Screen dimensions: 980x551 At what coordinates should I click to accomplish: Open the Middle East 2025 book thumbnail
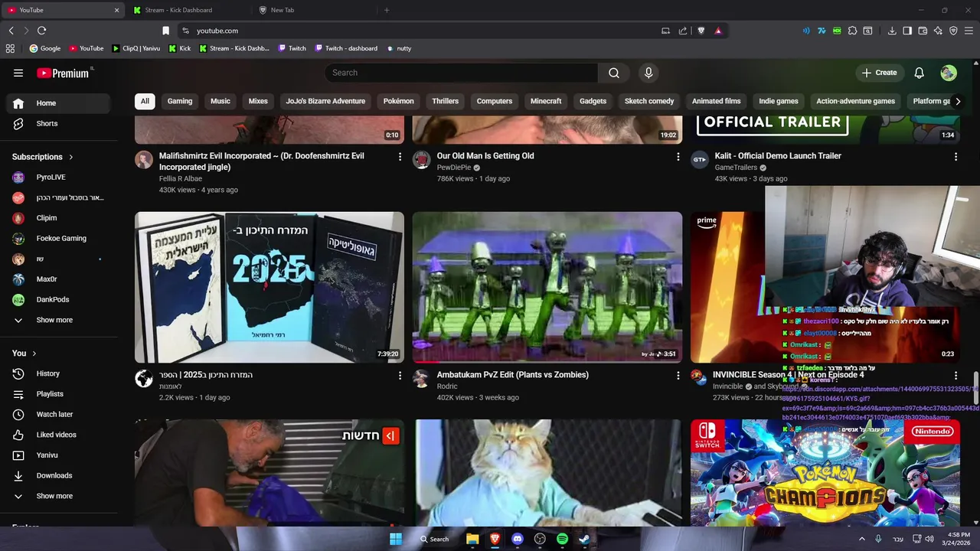(269, 287)
